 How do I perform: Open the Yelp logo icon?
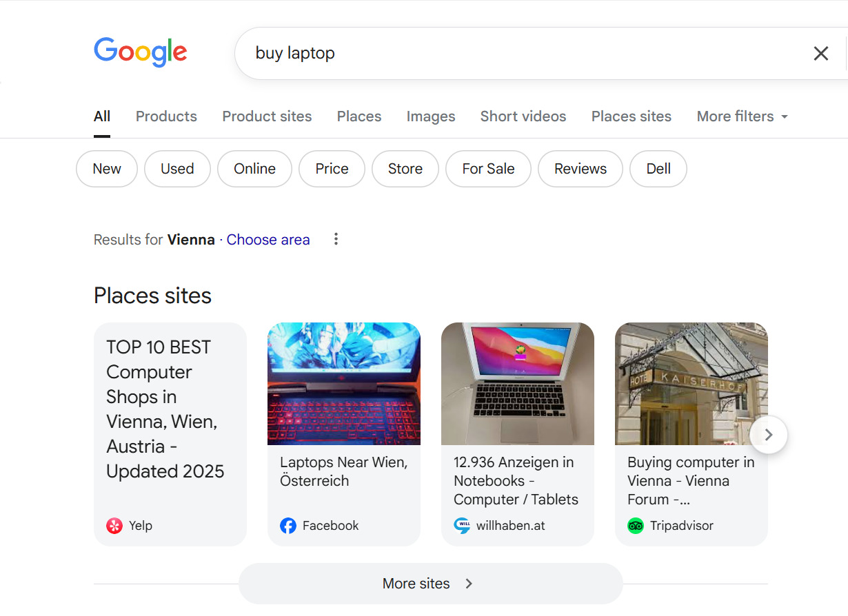tap(114, 526)
